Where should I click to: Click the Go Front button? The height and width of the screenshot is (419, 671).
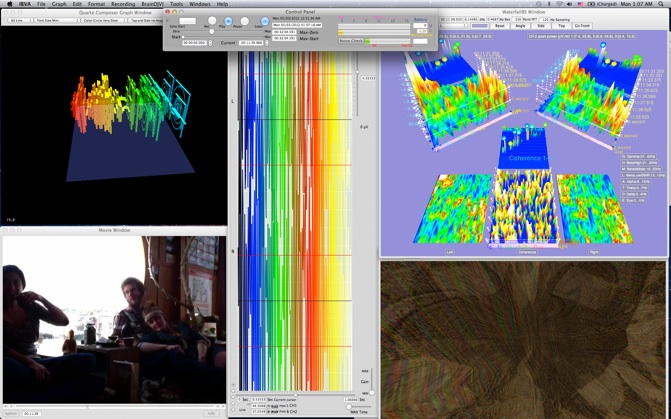pyautogui.click(x=583, y=26)
